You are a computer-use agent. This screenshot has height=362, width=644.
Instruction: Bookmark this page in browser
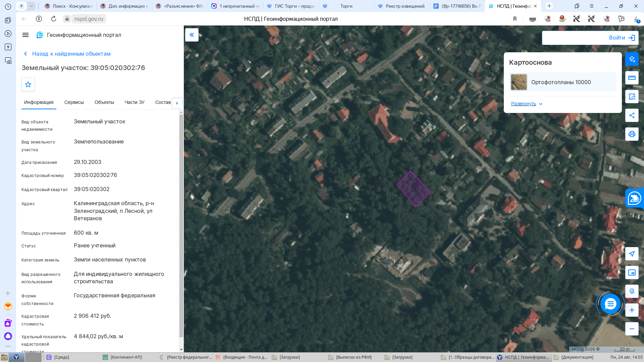[515, 19]
